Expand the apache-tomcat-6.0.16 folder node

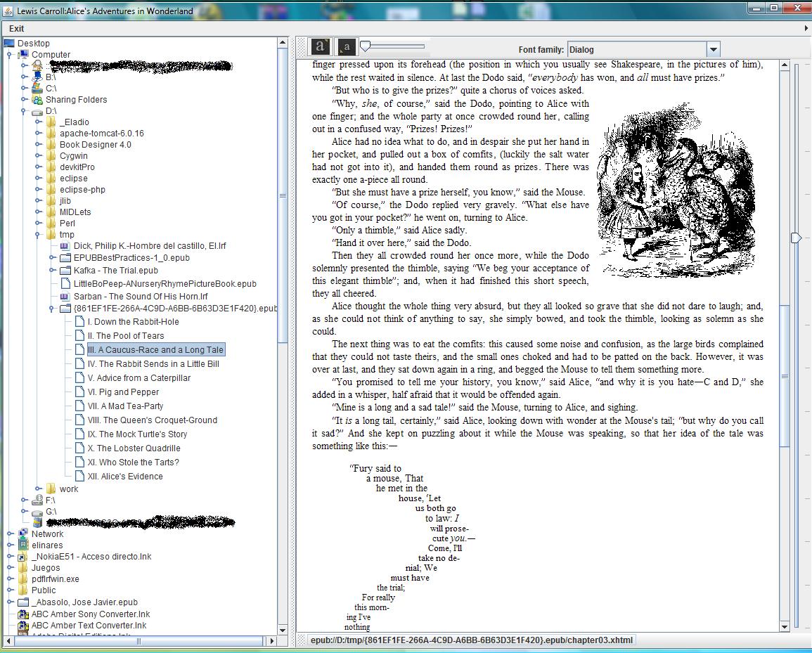tap(39, 133)
